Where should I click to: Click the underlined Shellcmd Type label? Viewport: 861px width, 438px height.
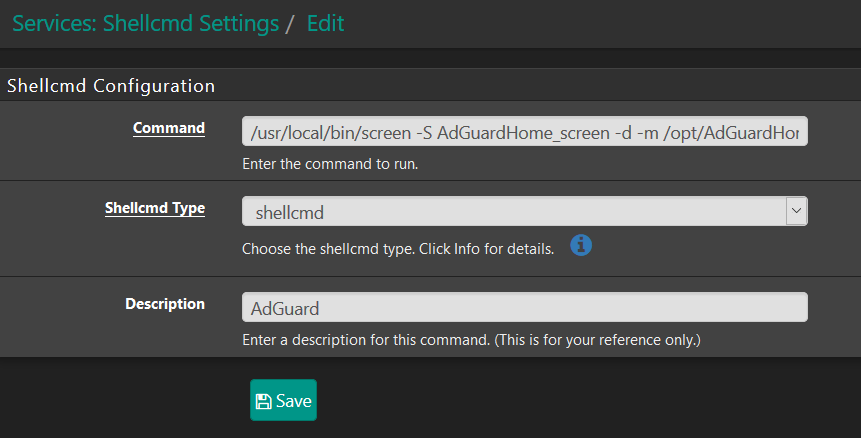tap(155, 208)
